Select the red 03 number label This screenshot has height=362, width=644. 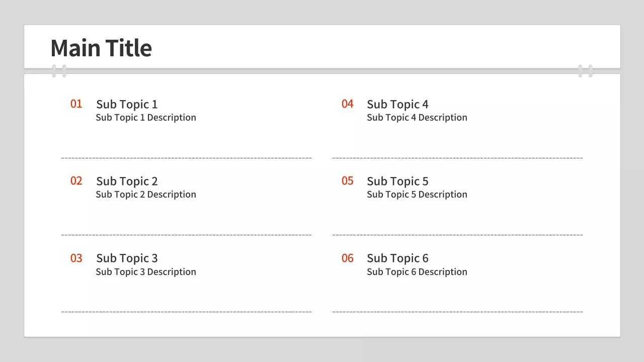(x=76, y=258)
